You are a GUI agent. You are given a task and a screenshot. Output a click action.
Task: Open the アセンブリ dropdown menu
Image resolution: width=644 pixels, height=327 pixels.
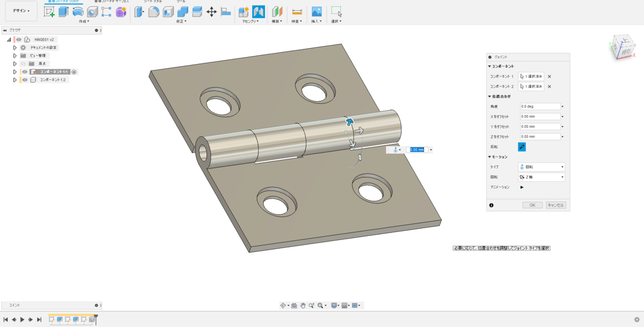pyautogui.click(x=251, y=21)
